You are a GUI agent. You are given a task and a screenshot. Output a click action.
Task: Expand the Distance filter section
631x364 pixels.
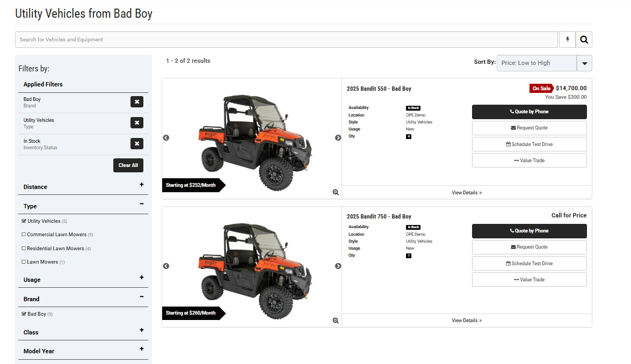[142, 185]
